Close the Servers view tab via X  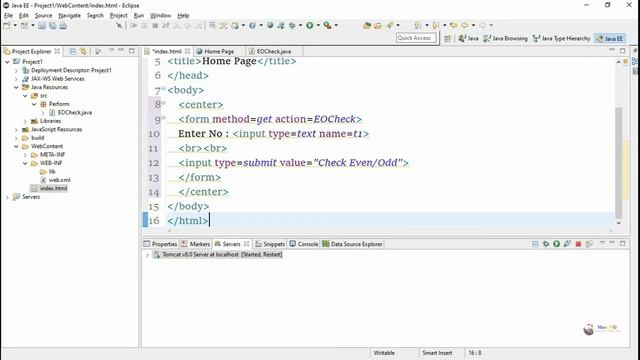point(247,244)
